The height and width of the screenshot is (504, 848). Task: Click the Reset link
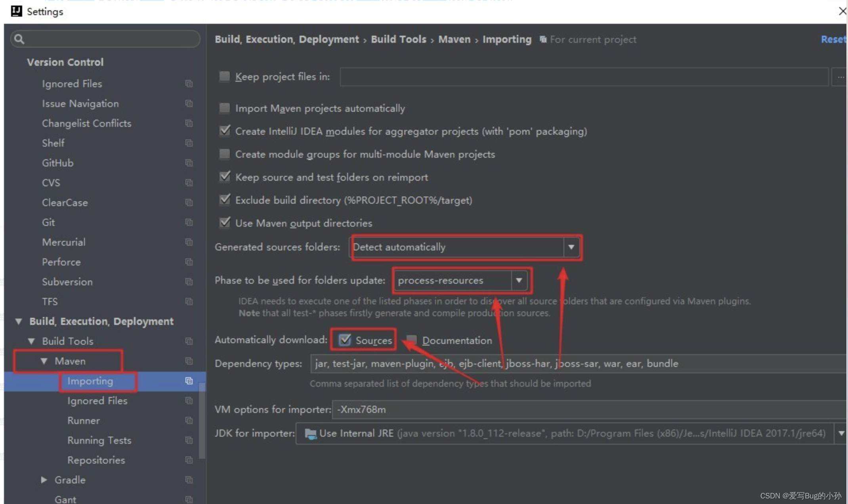[833, 39]
